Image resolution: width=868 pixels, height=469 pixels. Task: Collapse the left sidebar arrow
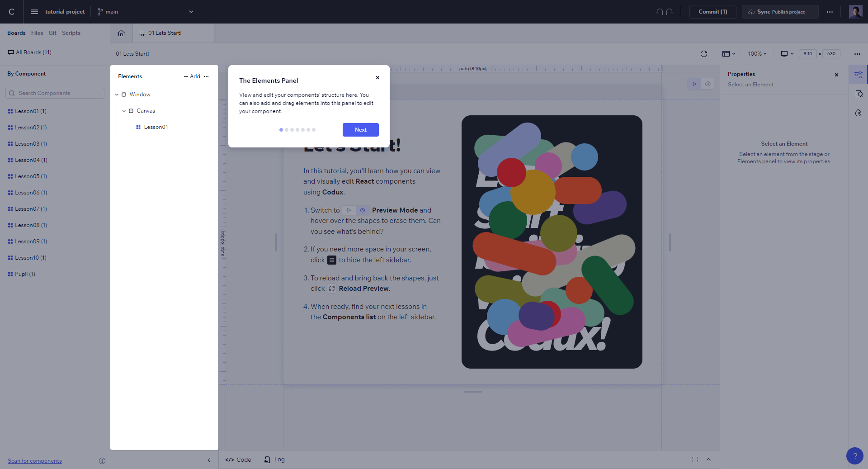(209, 460)
